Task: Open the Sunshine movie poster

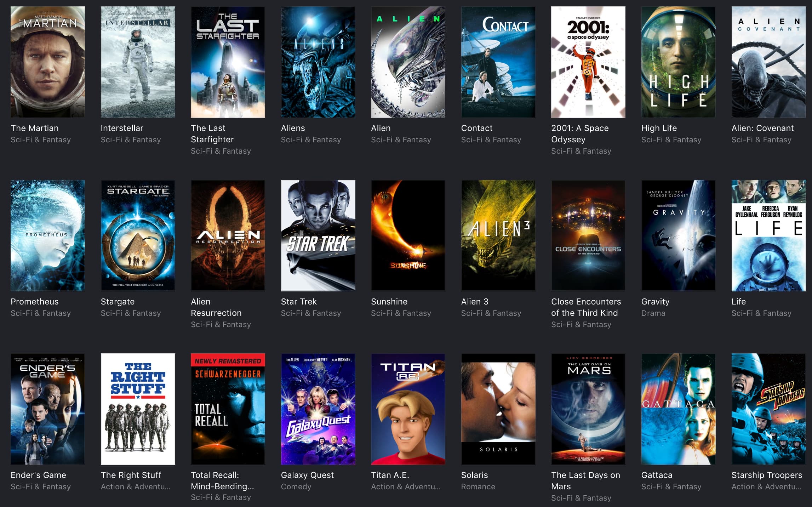Action: click(408, 235)
